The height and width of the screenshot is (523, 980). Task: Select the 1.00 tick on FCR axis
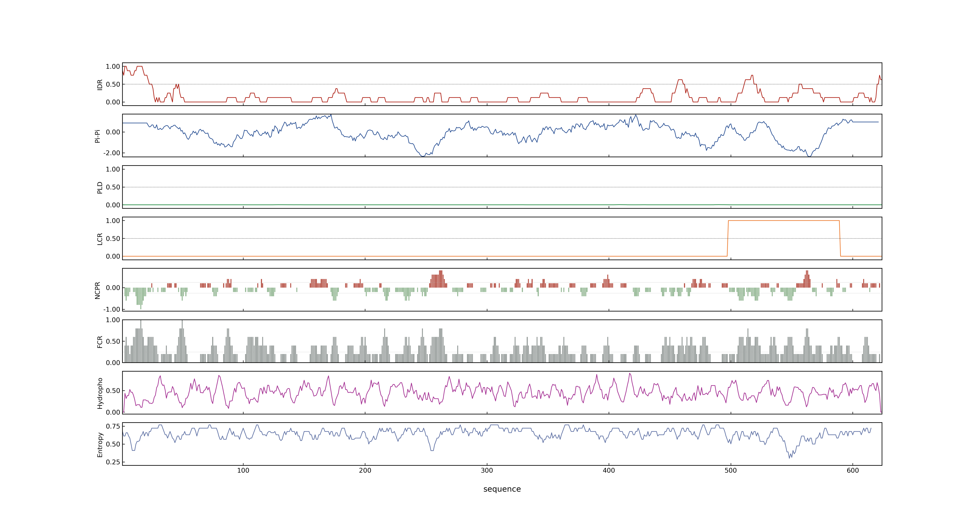click(113, 320)
